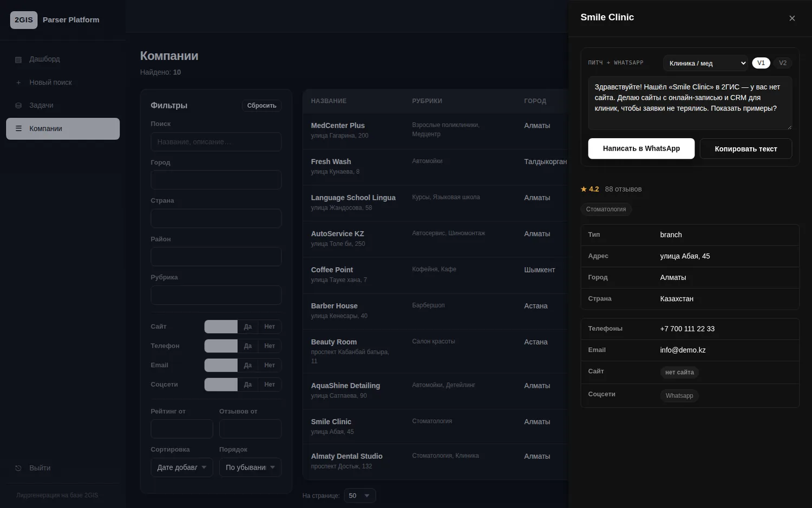The width and height of the screenshot is (812, 508).
Task: Click Выйти to log out
Action: 63,468
